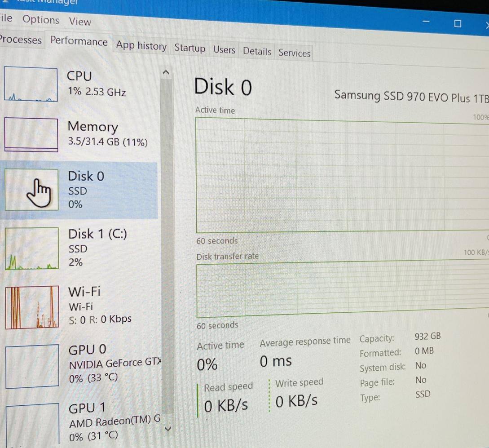
Task: Open the Options menu
Action: click(41, 20)
